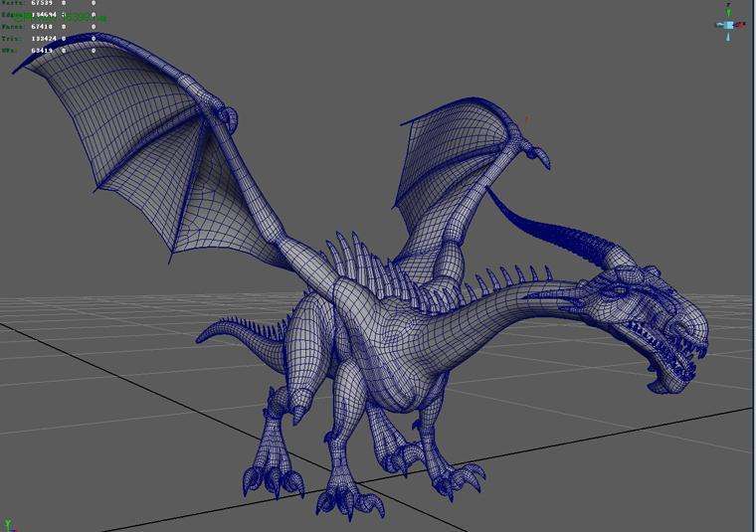Click the center cube of the view compass

pyautogui.click(x=729, y=23)
